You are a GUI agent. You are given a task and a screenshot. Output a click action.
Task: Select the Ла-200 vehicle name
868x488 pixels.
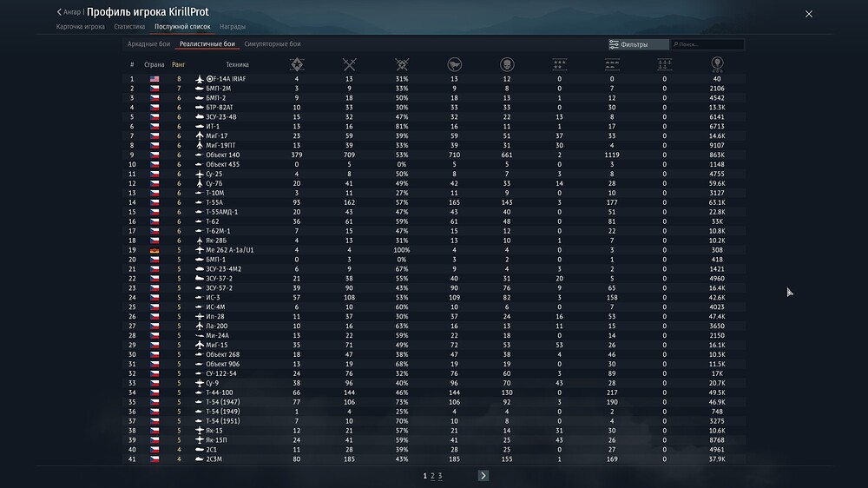216,326
